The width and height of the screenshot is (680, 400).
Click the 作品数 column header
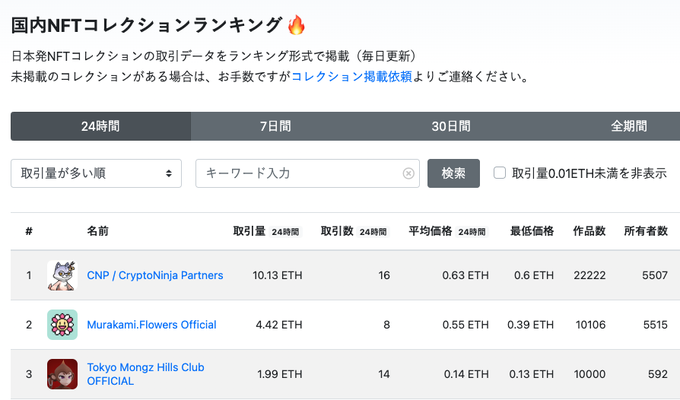tap(589, 231)
